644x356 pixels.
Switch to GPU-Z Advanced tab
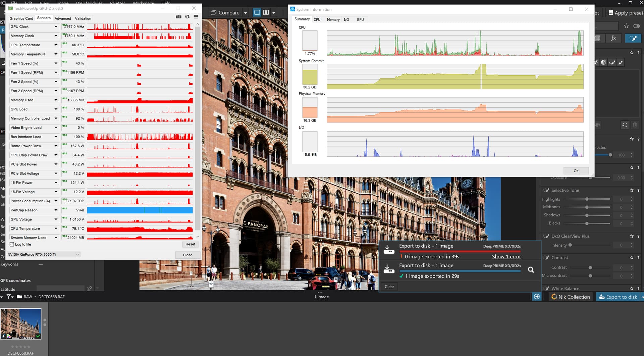coord(63,18)
